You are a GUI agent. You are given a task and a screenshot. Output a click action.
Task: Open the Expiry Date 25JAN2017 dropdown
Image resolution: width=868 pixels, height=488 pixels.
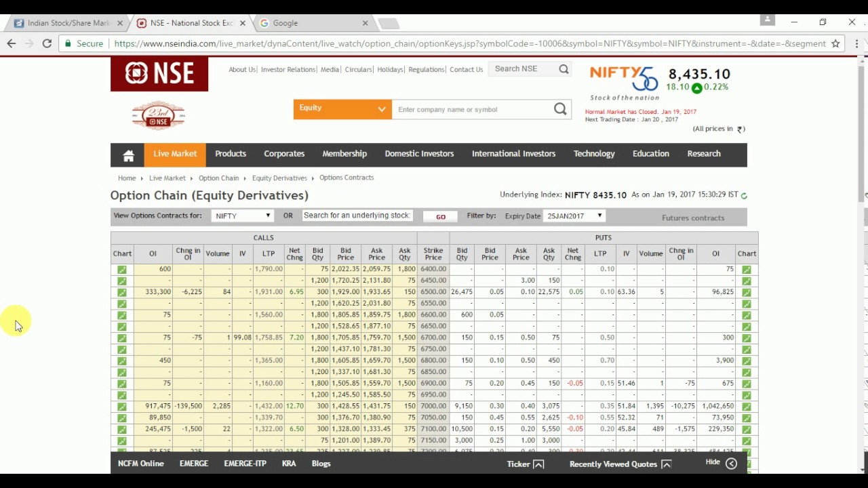575,216
